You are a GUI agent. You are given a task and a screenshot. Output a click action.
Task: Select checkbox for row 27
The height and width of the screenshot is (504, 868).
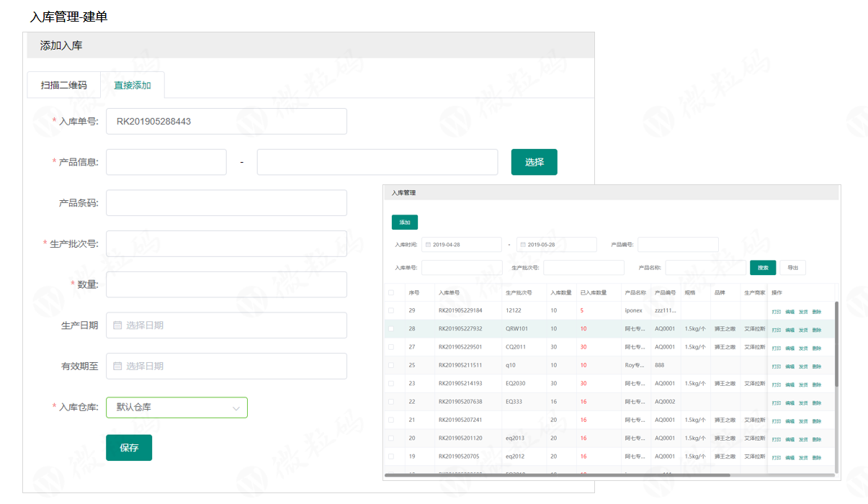tap(391, 347)
